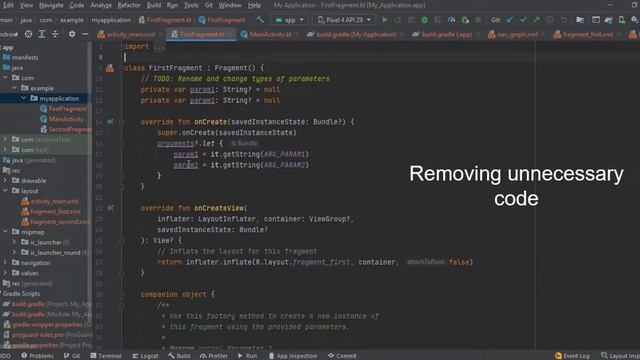The width and height of the screenshot is (640, 360).
Task: Open Project panel gear options
Action: (72, 34)
